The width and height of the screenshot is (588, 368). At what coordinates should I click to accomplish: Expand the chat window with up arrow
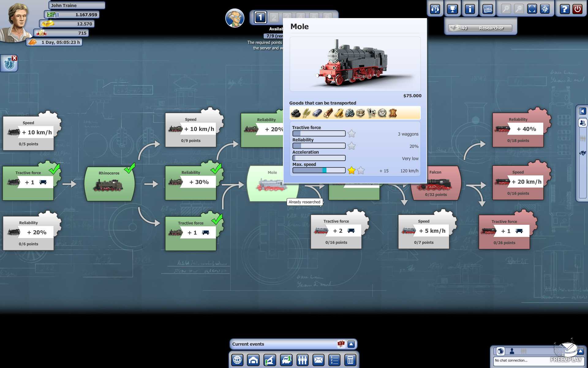(x=580, y=351)
